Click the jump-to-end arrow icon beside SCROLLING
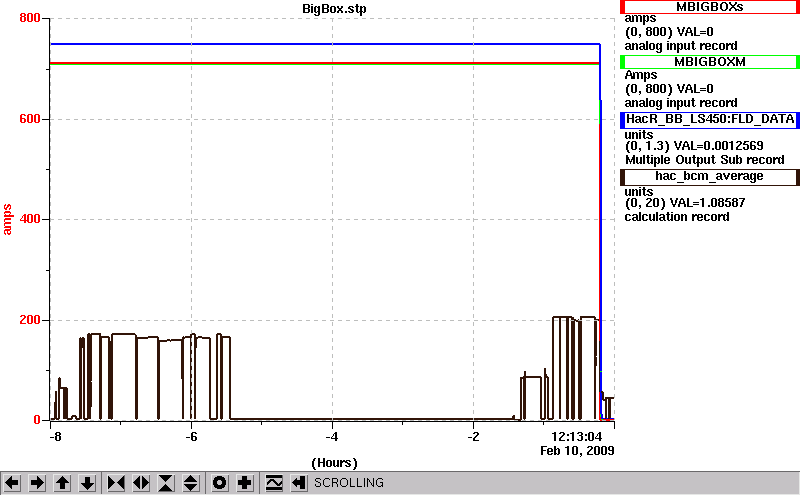 pyautogui.click(x=299, y=483)
